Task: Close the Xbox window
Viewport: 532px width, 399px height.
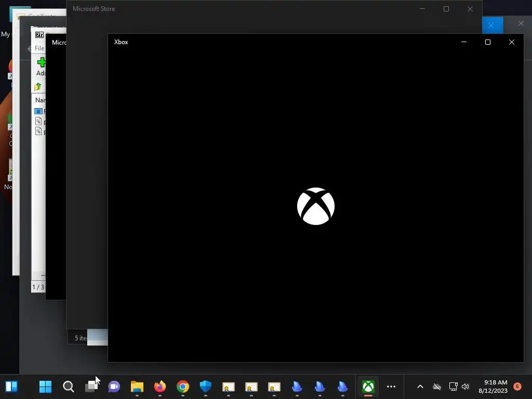Action: pyautogui.click(x=512, y=42)
